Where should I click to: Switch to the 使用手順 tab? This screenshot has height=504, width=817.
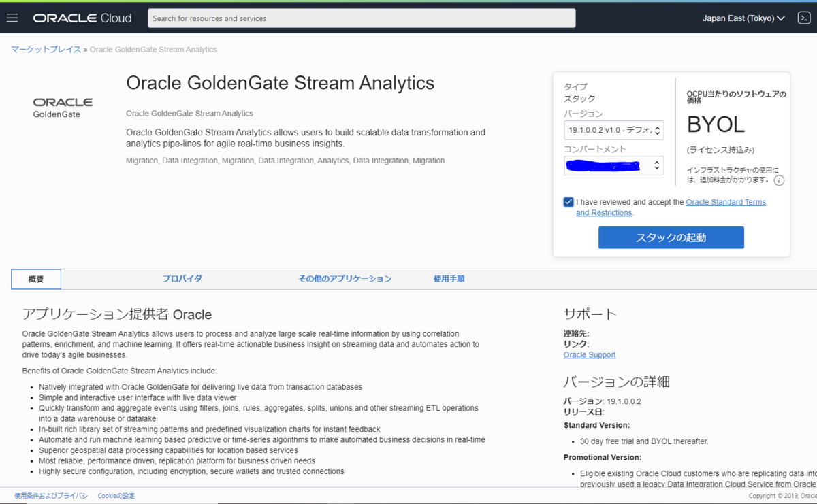point(449,278)
